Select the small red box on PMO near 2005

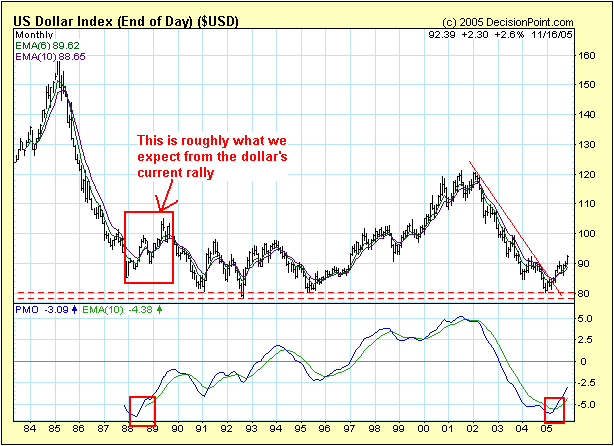point(555,409)
